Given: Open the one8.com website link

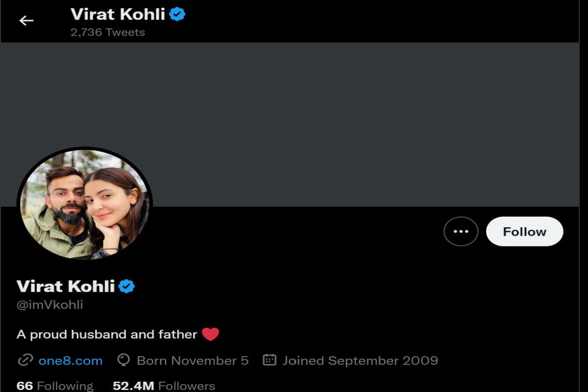Looking at the screenshot, I should [x=71, y=361].
